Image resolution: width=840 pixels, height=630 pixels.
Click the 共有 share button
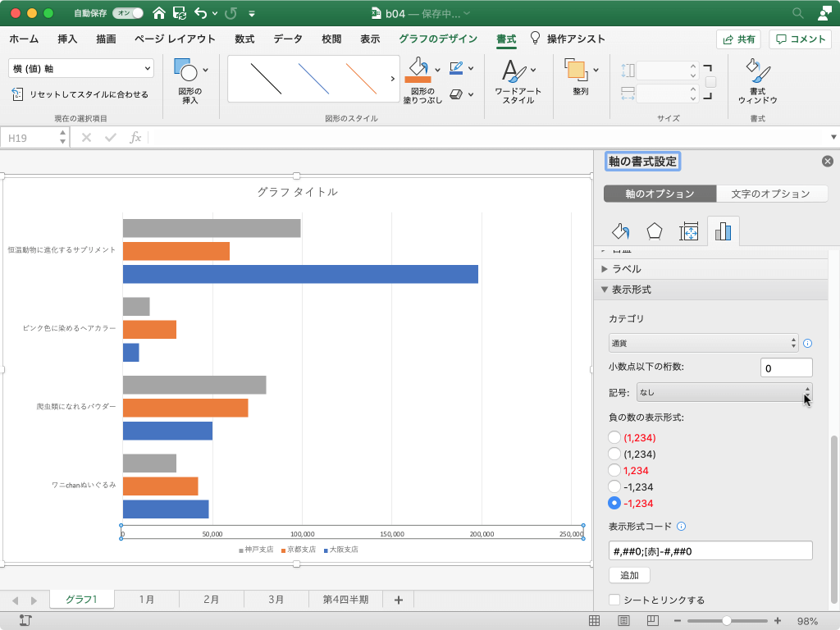coord(739,39)
